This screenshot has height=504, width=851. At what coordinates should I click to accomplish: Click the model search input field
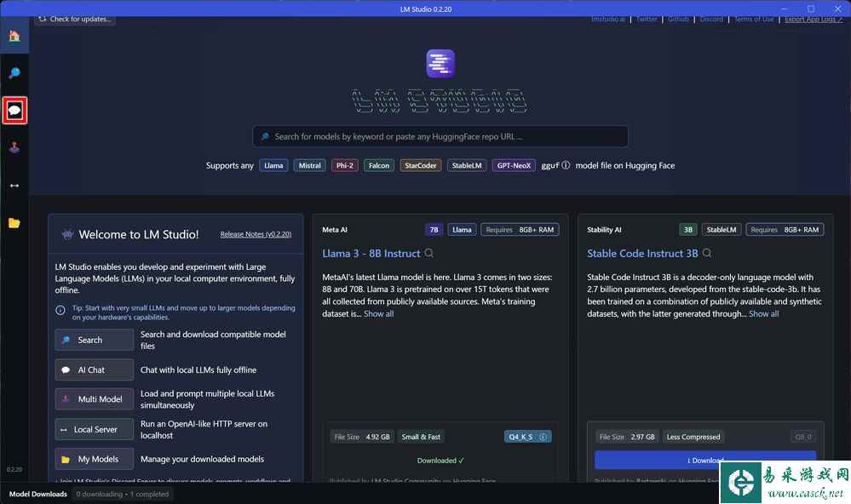[440, 136]
